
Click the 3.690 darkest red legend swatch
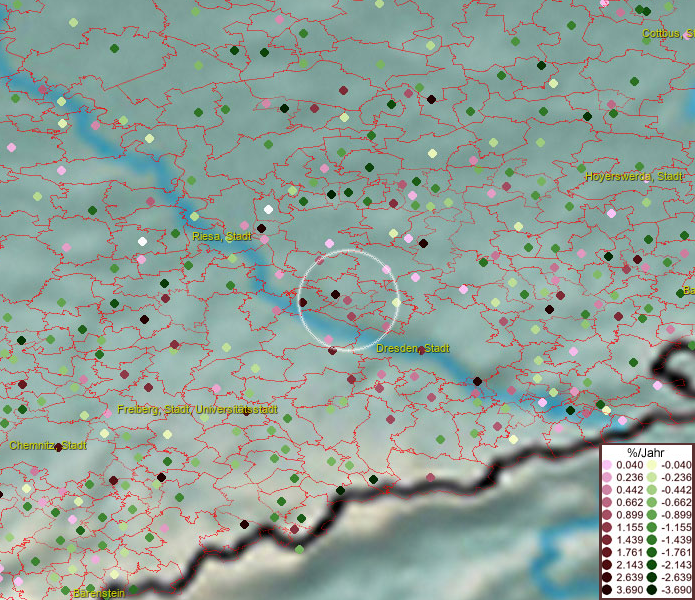pos(607,590)
